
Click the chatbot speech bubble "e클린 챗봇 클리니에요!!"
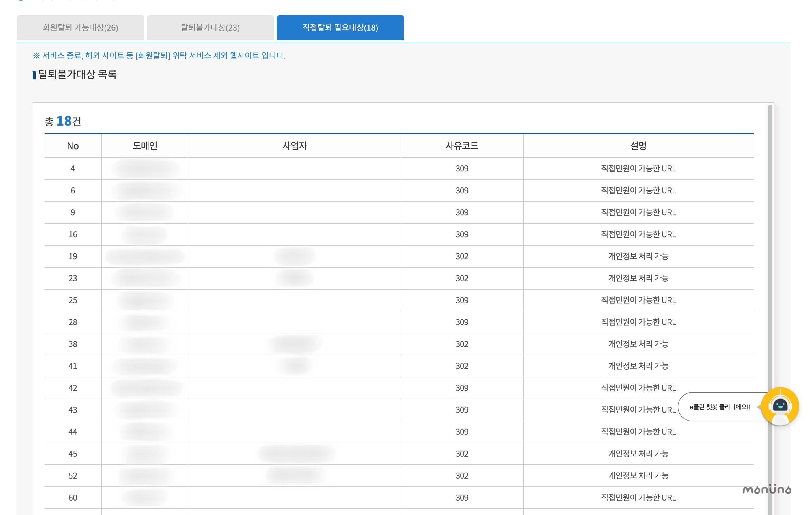[720, 407]
